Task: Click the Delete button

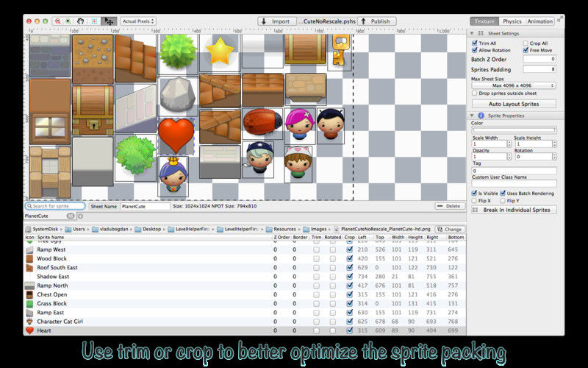Action: [450, 206]
